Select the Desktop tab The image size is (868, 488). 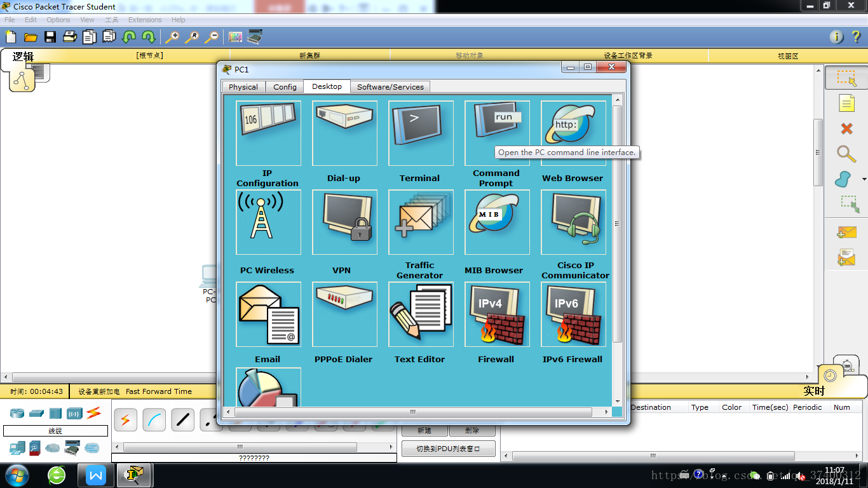point(327,86)
